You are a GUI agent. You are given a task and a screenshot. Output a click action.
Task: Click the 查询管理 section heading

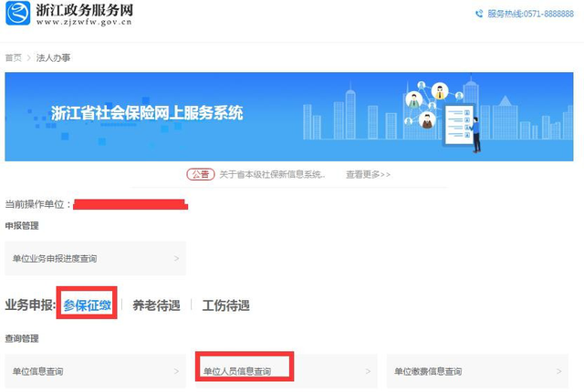(22, 338)
